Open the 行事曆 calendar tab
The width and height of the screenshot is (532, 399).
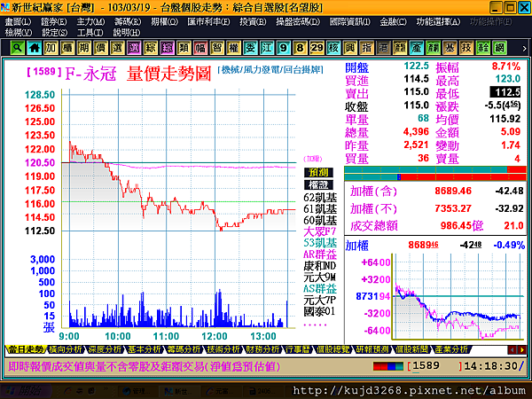tap(298, 349)
